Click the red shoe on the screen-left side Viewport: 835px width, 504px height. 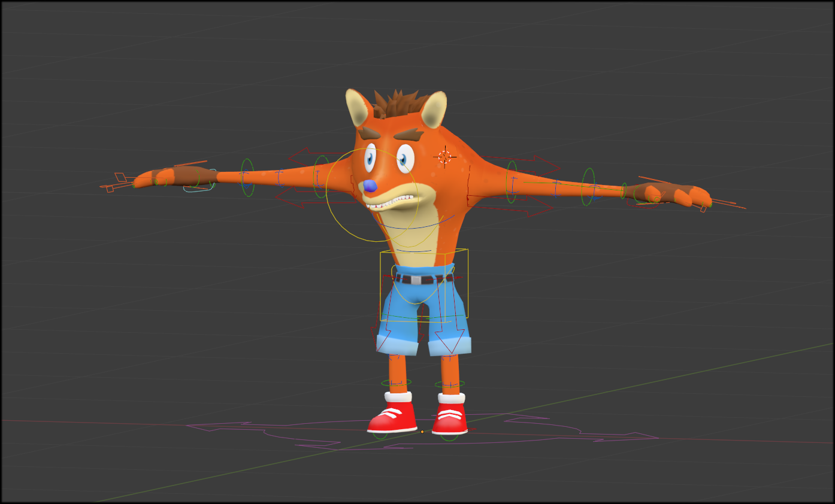click(393, 417)
